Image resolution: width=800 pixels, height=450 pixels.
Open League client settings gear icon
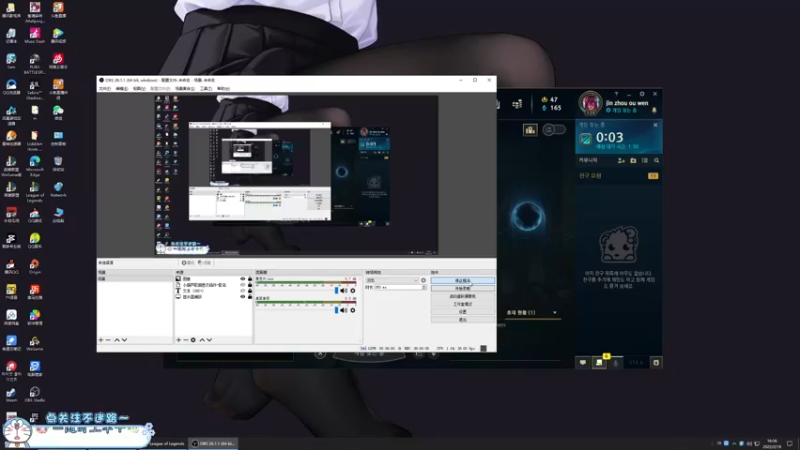point(642,94)
